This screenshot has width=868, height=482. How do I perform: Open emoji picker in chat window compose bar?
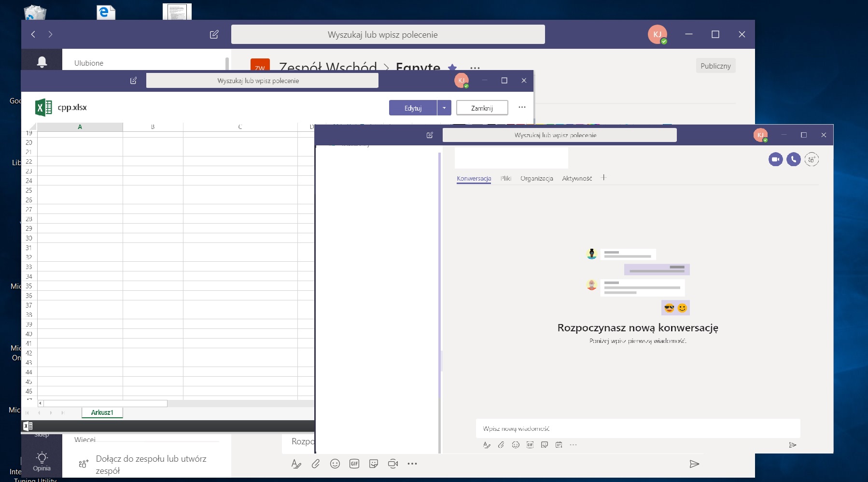(516, 445)
